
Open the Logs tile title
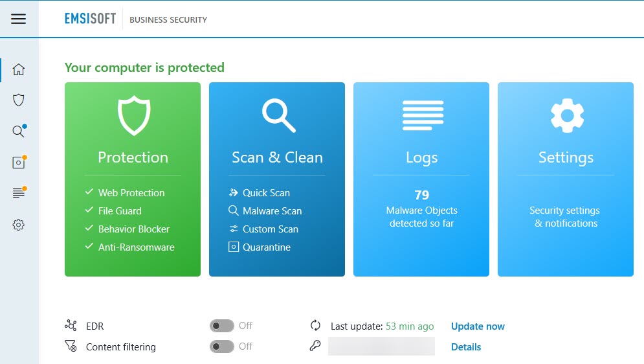422,158
